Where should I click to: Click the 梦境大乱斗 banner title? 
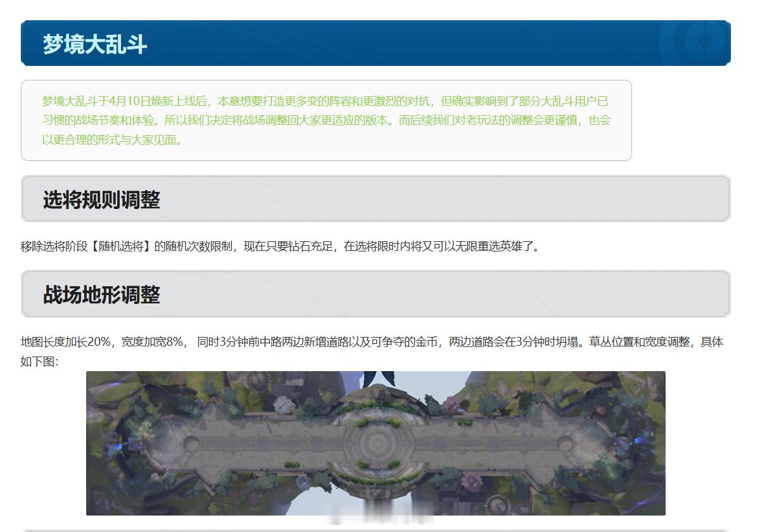95,44
